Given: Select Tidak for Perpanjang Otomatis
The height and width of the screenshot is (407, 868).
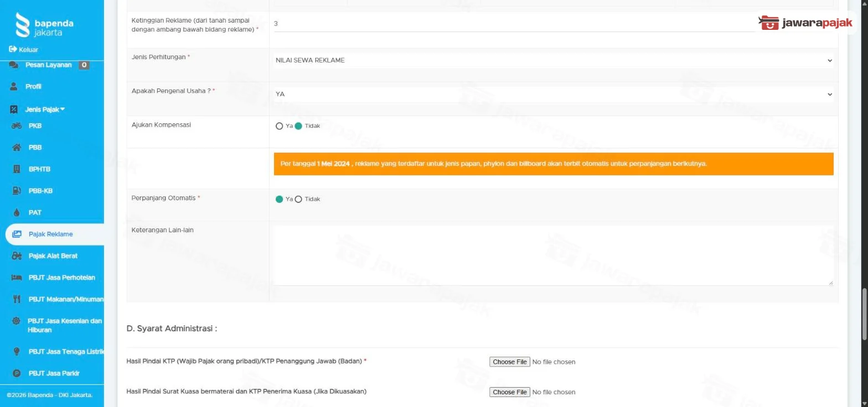Looking at the screenshot, I should 298,199.
